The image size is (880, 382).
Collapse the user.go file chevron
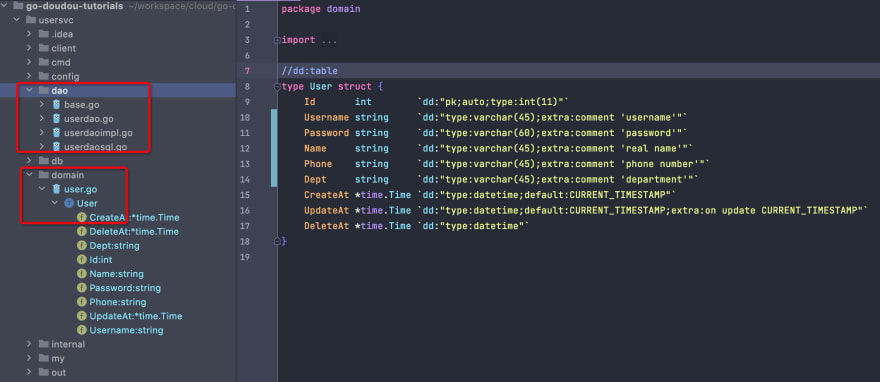[x=42, y=189]
